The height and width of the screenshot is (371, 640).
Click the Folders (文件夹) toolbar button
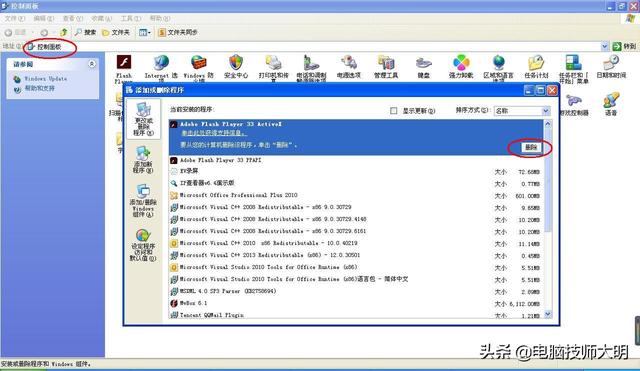click(x=116, y=32)
